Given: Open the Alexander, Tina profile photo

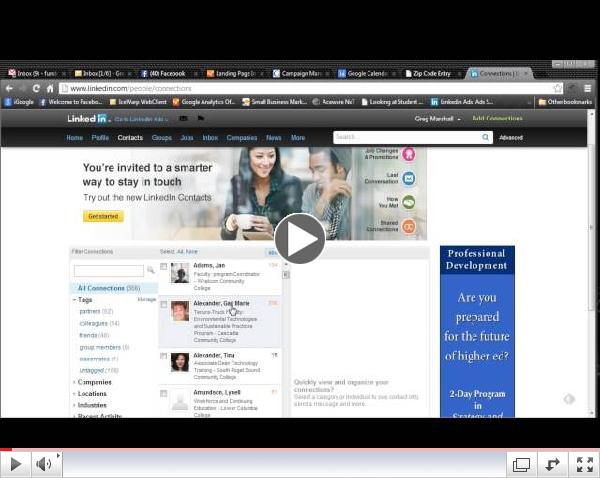Looking at the screenshot, I should click(180, 362).
